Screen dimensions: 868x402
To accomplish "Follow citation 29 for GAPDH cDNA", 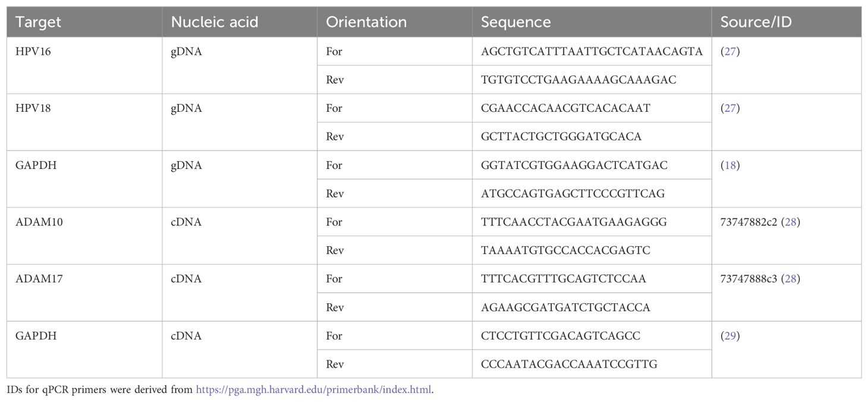I will [x=730, y=336].
